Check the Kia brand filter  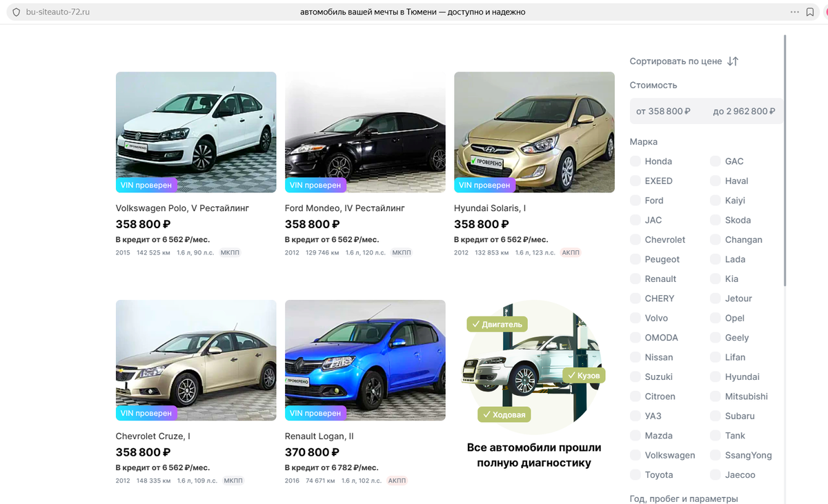click(715, 279)
